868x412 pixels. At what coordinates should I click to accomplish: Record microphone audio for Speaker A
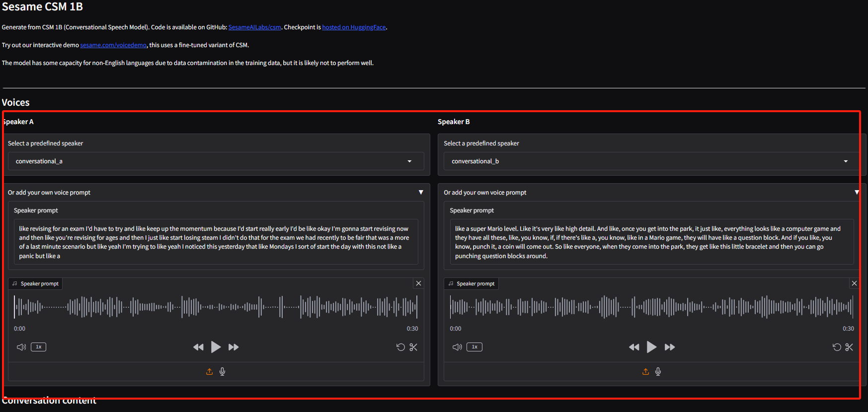222,371
